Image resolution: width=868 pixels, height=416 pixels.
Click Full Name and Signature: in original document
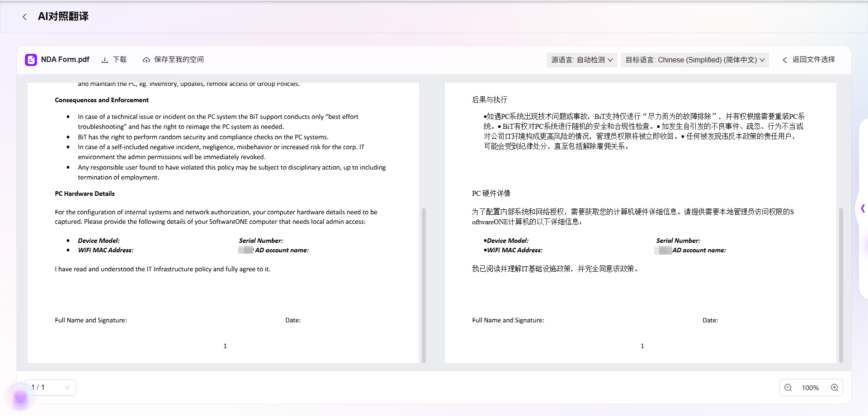pyautogui.click(x=91, y=320)
